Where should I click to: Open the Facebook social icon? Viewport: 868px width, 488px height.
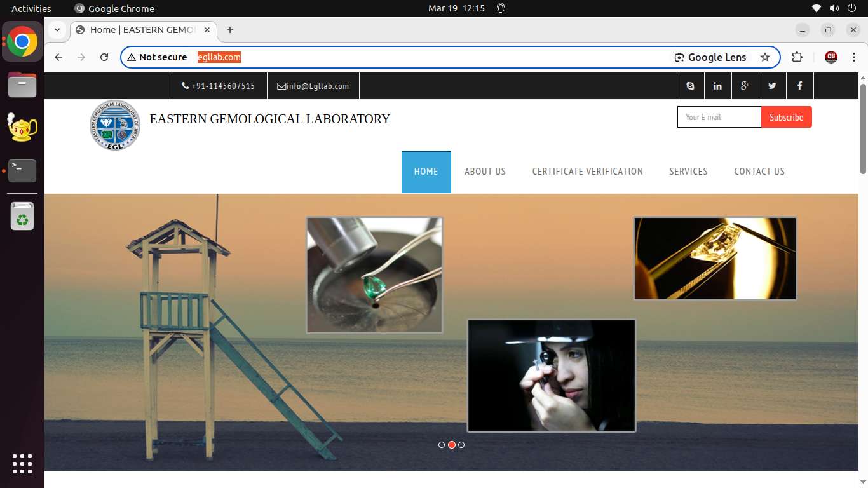[800, 86]
